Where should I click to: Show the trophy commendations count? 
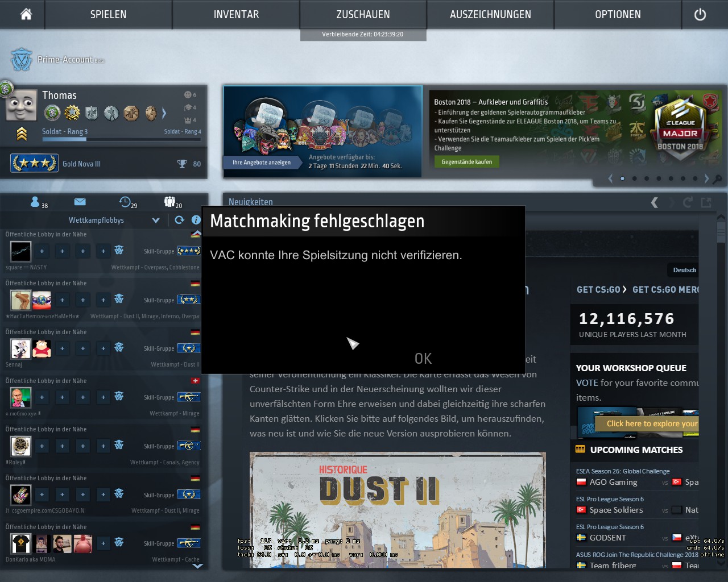pos(189,164)
